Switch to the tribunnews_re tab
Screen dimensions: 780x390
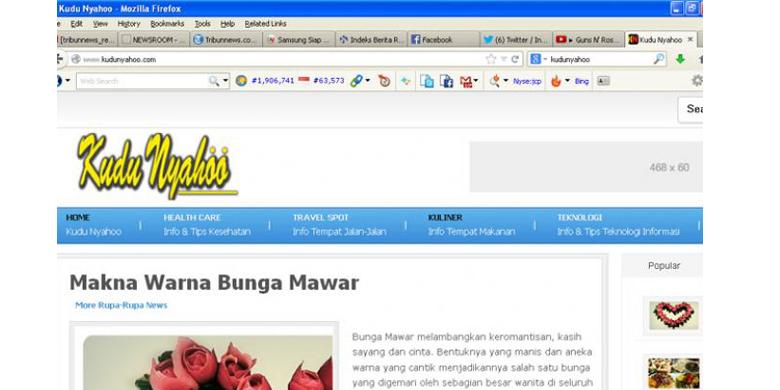pos(87,40)
